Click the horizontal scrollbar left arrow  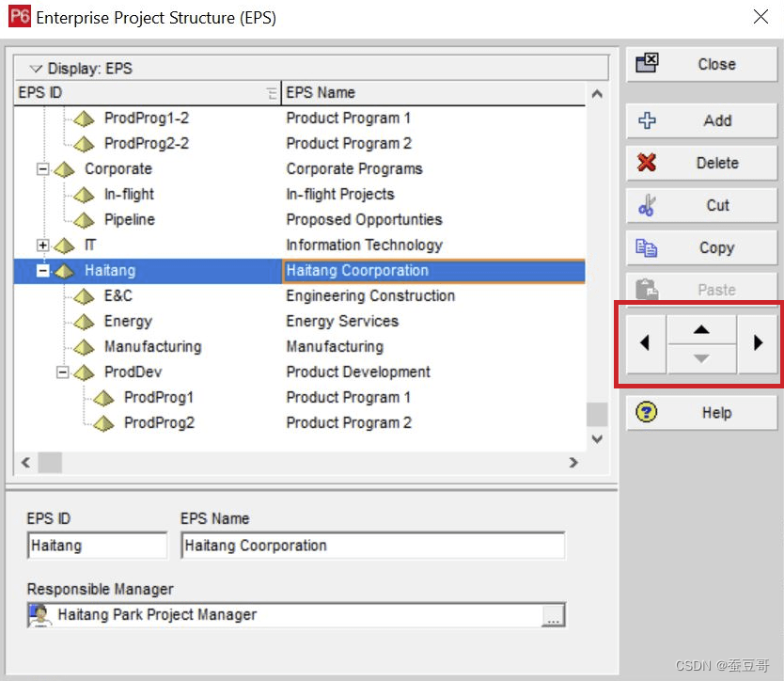(x=26, y=463)
